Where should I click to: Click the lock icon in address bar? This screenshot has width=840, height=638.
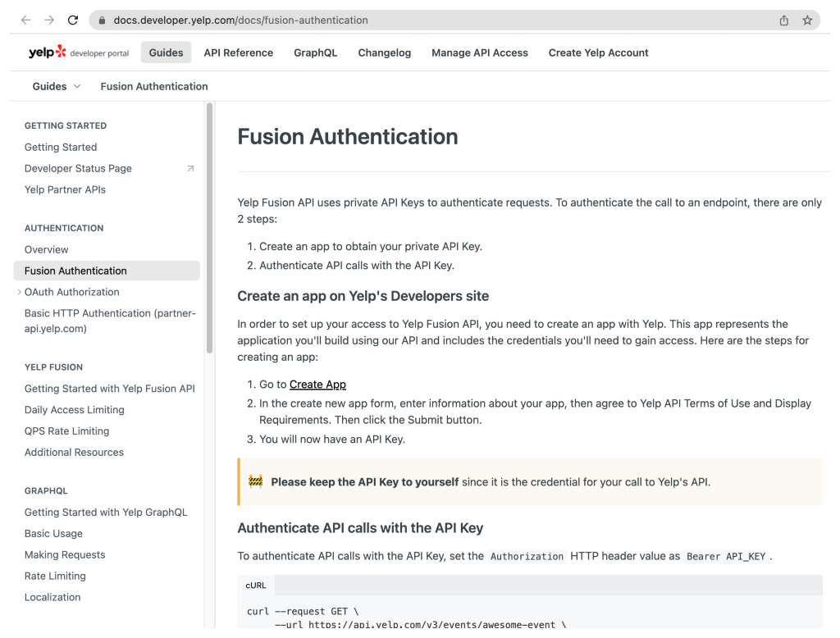click(102, 21)
